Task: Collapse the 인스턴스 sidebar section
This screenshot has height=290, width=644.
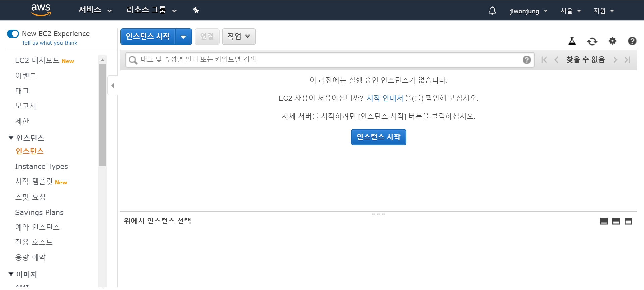Action: 11,138
